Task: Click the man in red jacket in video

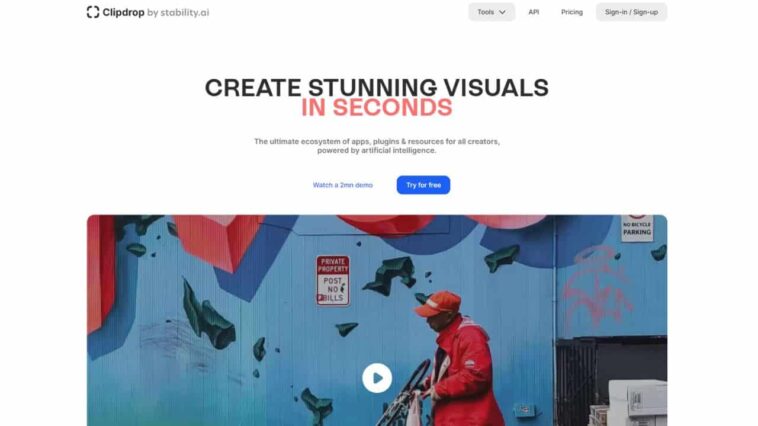Action: tap(457, 360)
